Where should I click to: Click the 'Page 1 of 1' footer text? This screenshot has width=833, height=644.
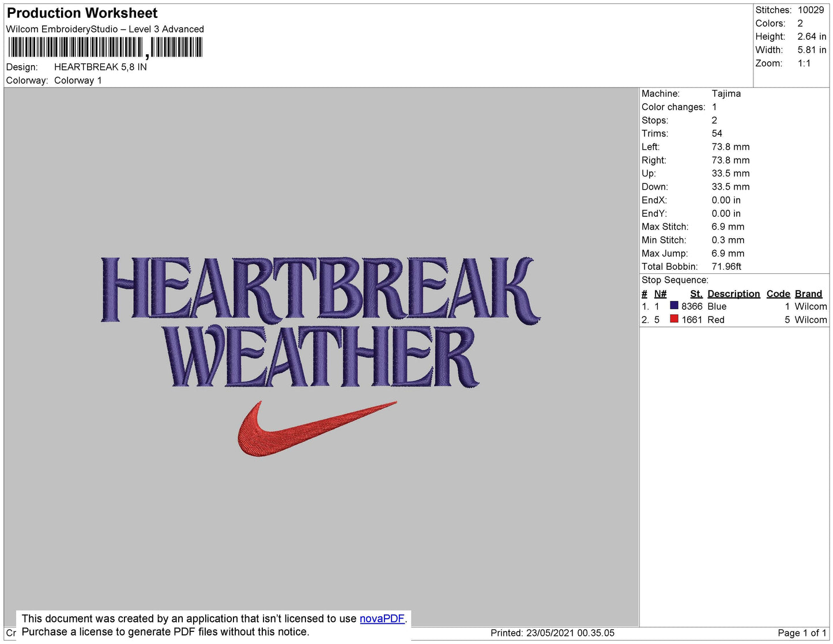[802, 633]
